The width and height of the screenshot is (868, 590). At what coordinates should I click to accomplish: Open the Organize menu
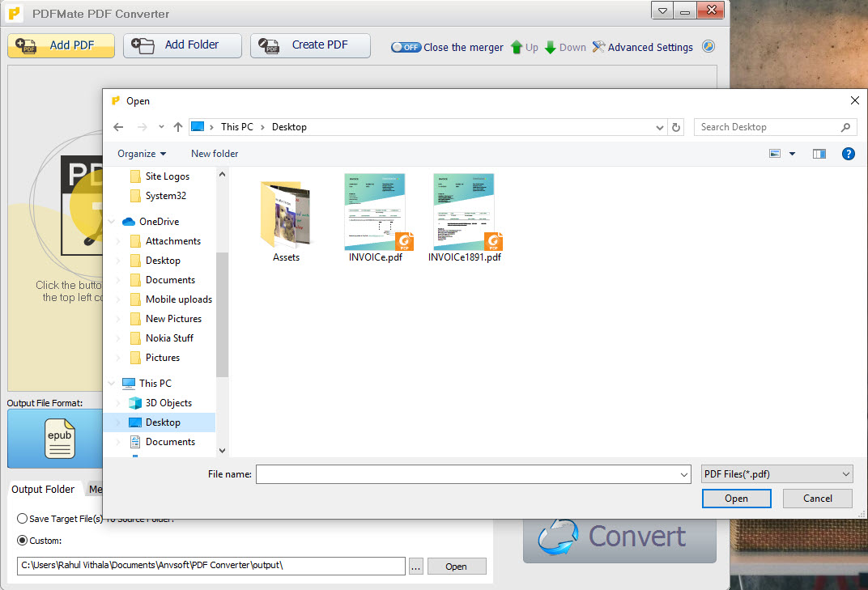coord(141,154)
